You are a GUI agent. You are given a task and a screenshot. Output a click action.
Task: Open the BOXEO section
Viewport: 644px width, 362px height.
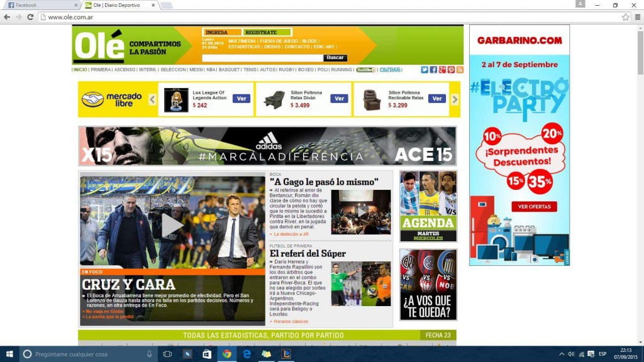coord(306,70)
